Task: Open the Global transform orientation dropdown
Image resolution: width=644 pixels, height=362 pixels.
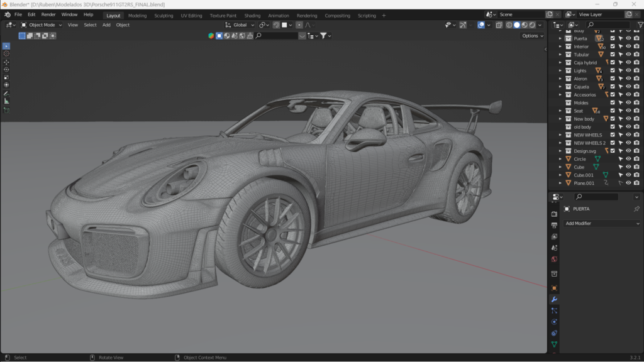Action: [x=240, y=25]
